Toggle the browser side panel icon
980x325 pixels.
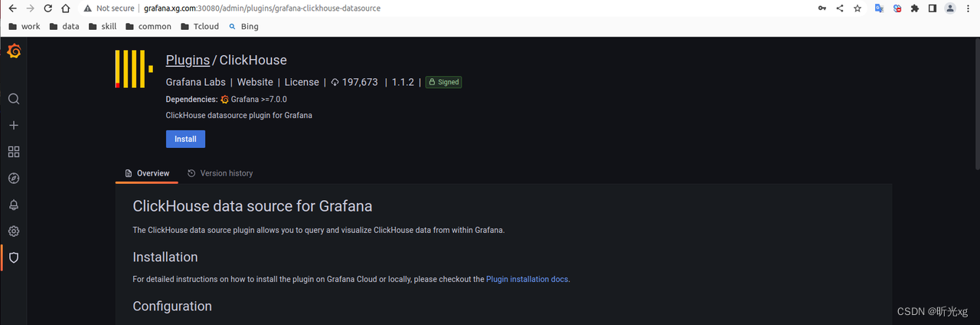tap(933, 8)
